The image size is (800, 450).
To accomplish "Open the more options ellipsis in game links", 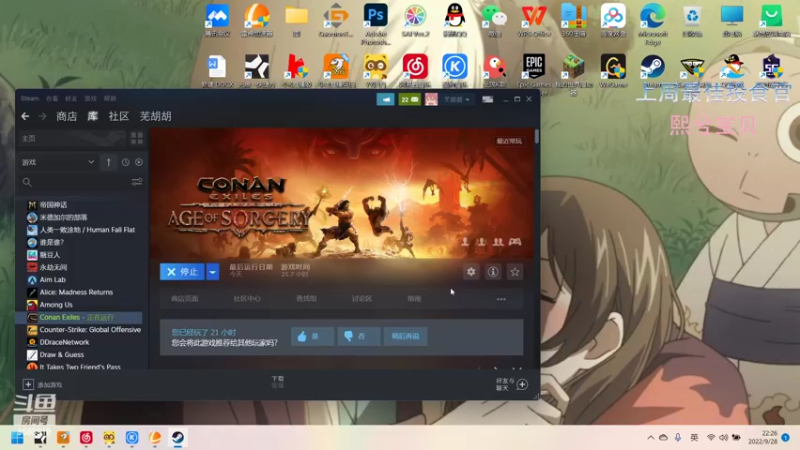I will tap(501, 299).
